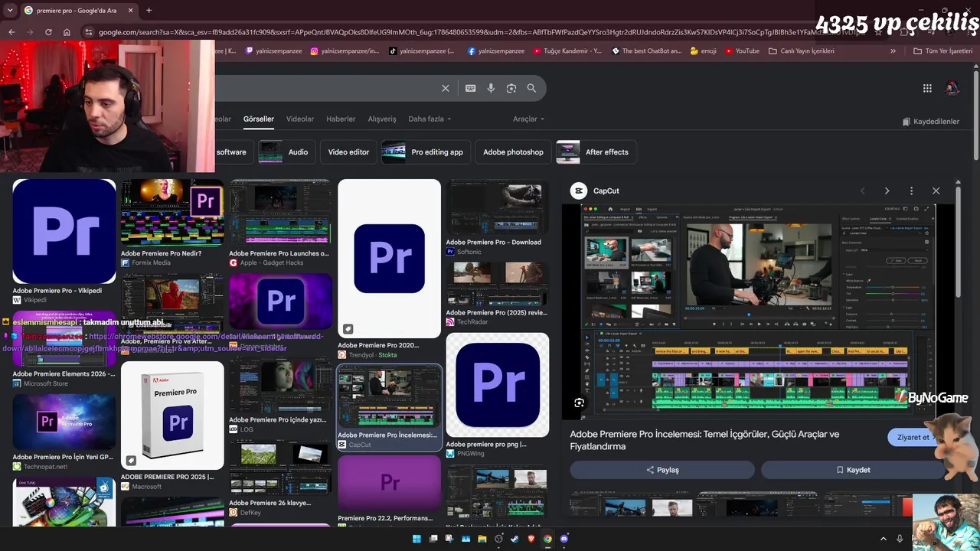980x551 pixels.
Task: Filter images by the 'Video editor' chip
Action: pos(348,152)
